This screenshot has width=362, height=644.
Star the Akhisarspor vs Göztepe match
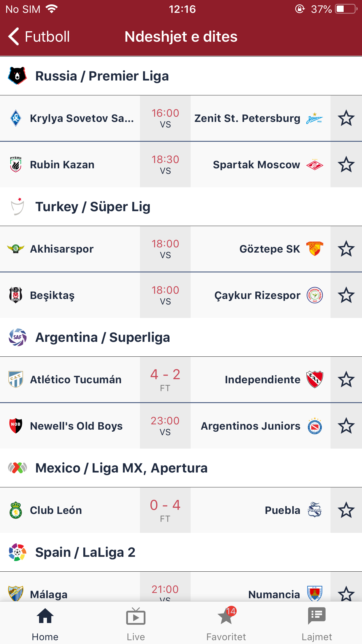[x=346, y=249]
